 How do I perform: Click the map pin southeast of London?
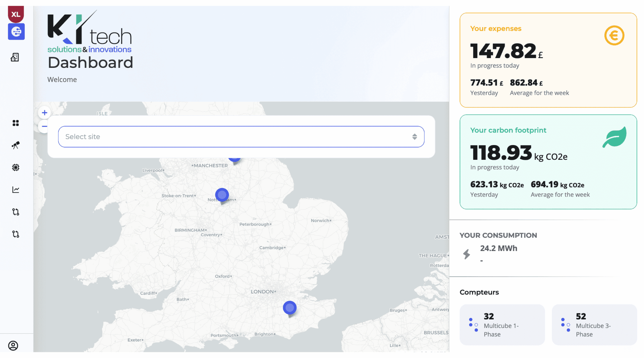click(x=290, y=308)
